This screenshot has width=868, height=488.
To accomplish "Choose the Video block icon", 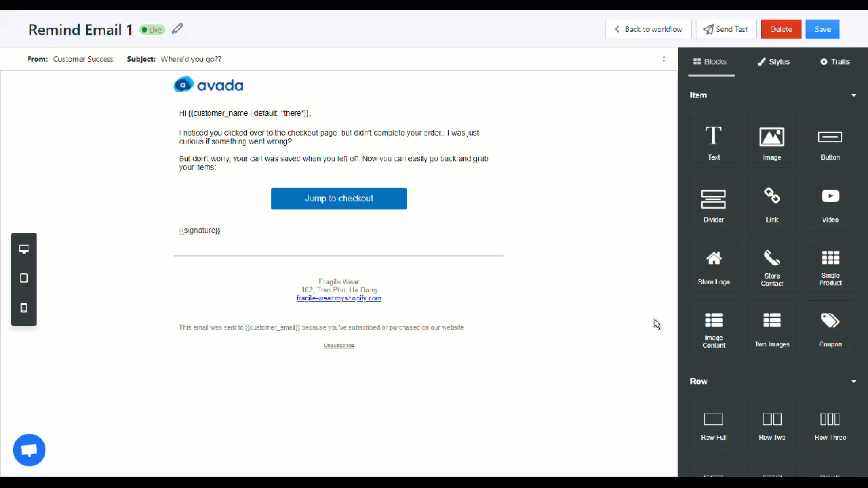I will coord(830,197).
